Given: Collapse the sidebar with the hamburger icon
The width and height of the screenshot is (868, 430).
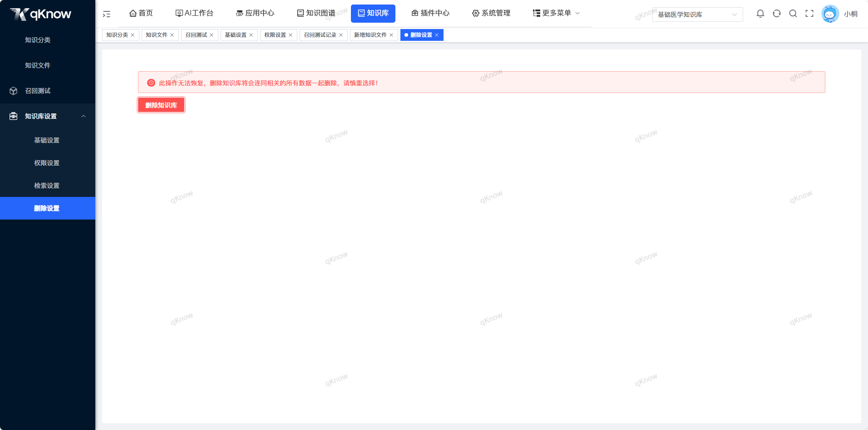Looking at the screenshot, I should (107, 14).
